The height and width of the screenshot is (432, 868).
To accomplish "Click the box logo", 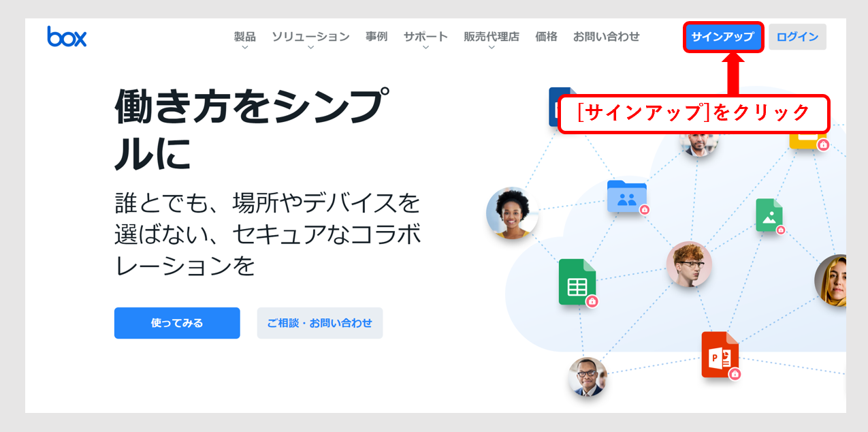I will click(x=67, y=37).
